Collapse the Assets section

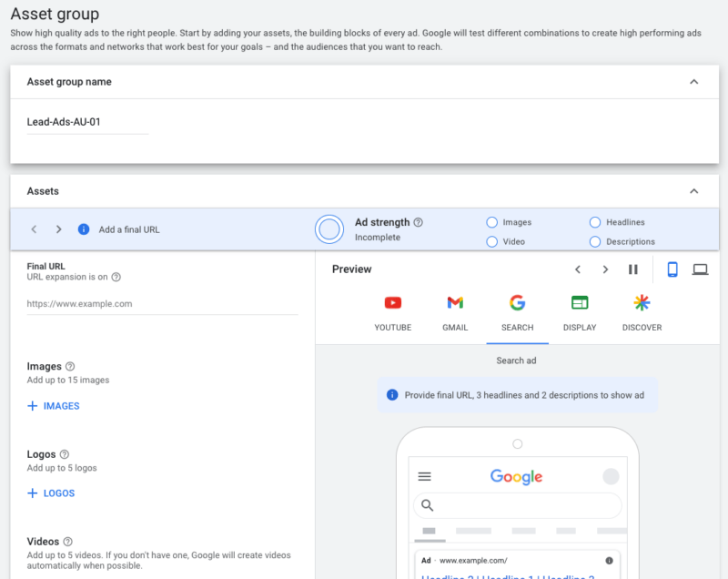(693, 191)
